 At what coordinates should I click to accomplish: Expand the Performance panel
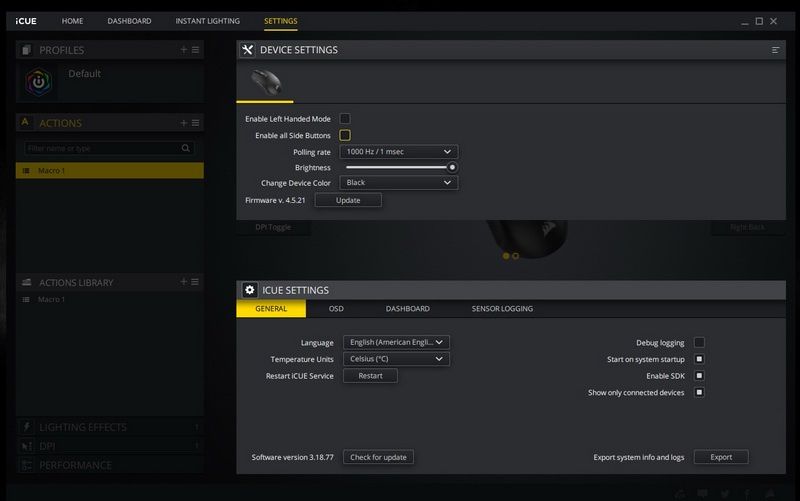(x=110, y=465)
